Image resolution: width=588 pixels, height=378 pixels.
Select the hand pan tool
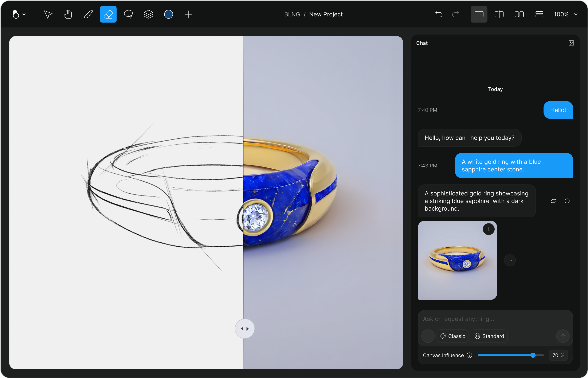[x=68, y=14]
